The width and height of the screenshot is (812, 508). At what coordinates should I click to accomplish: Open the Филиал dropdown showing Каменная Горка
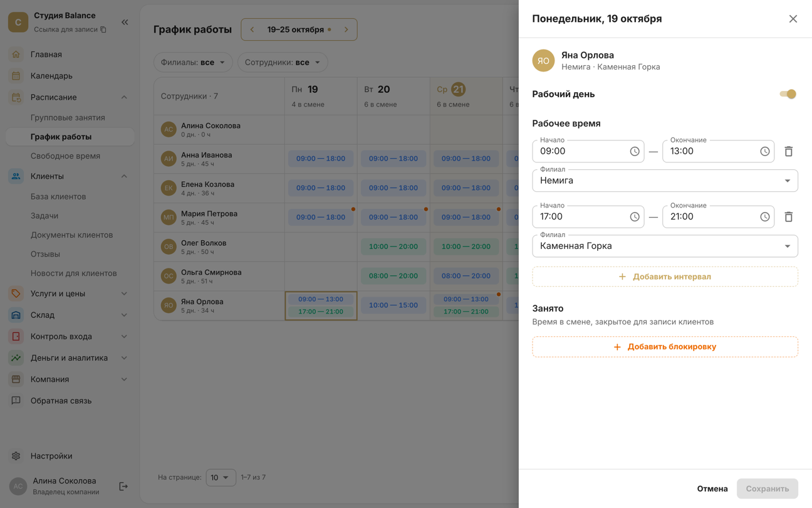pyautogui.click(x=665, y=246)
